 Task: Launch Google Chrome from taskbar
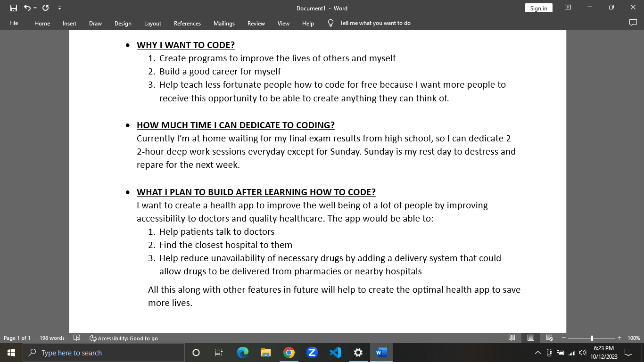289,353
